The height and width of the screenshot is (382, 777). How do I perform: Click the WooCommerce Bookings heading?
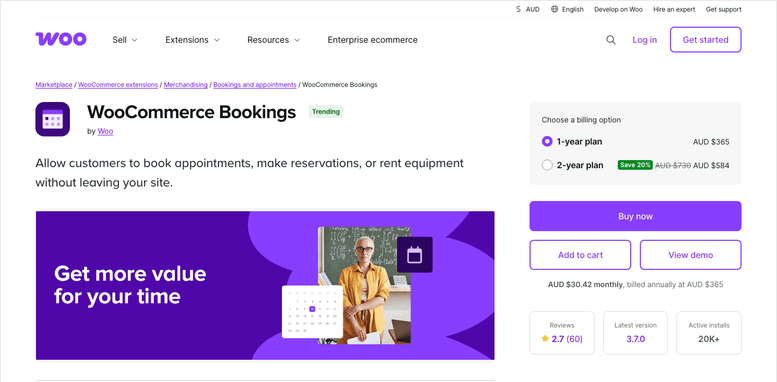191,112
